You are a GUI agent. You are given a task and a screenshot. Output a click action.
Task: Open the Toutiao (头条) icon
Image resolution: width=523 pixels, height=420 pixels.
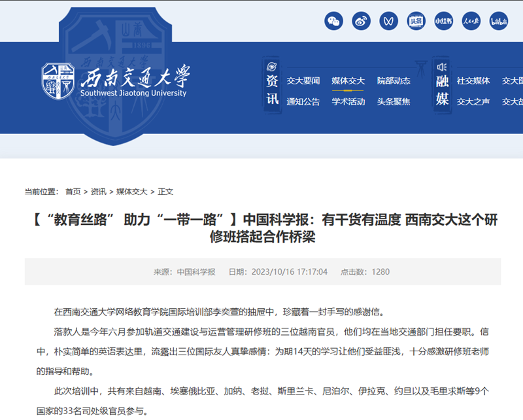(416, 21)
